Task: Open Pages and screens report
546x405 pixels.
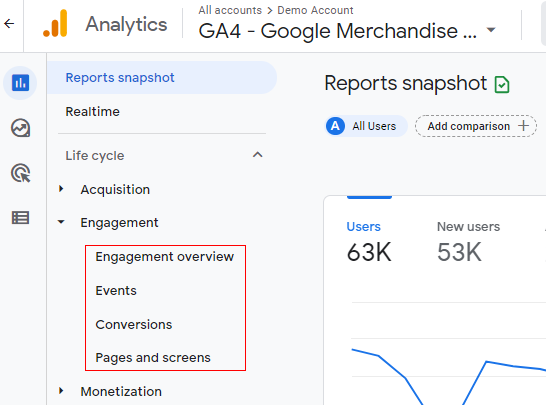Action: pos(153,358)
